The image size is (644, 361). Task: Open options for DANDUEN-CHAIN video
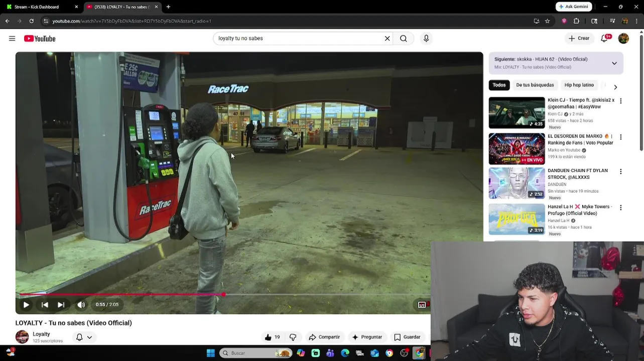621,171
